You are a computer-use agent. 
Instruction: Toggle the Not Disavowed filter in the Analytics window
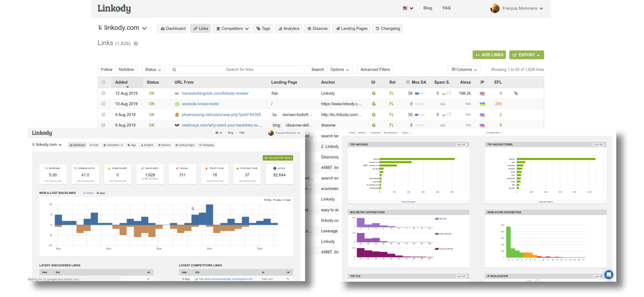pyautogui.click(x=390, y=132)
